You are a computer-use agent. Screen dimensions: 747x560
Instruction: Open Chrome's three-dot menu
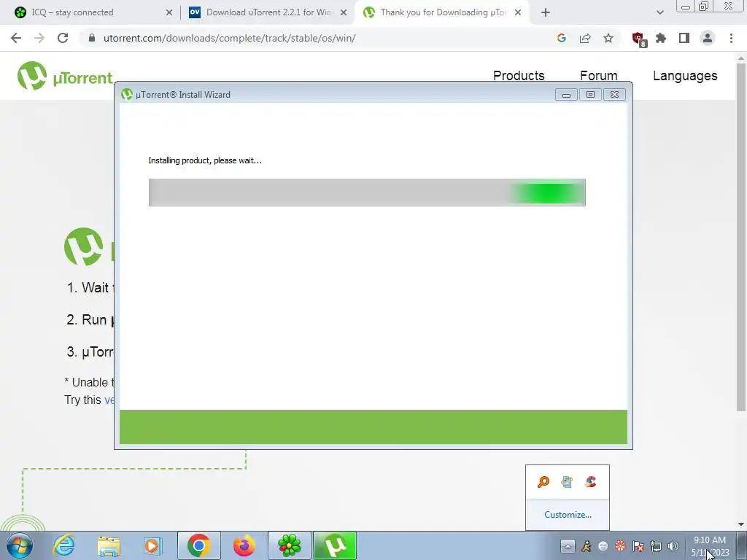[x=731, y=38]
